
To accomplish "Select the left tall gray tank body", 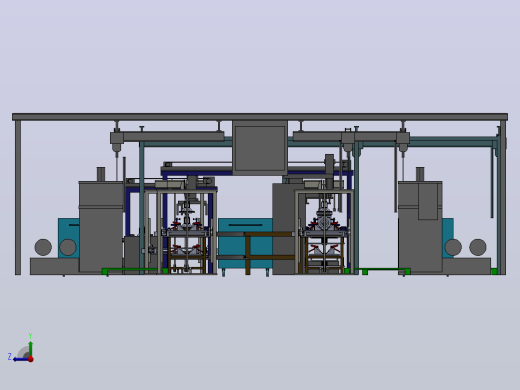I will (x=101, y=227).
